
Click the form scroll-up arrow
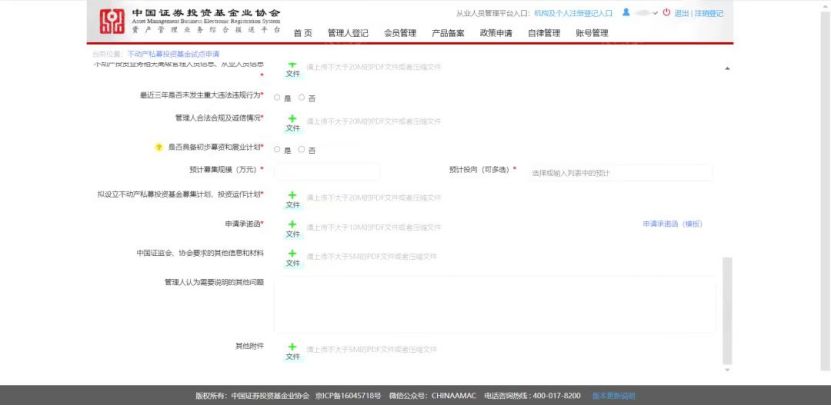click(x=727, y=68)
